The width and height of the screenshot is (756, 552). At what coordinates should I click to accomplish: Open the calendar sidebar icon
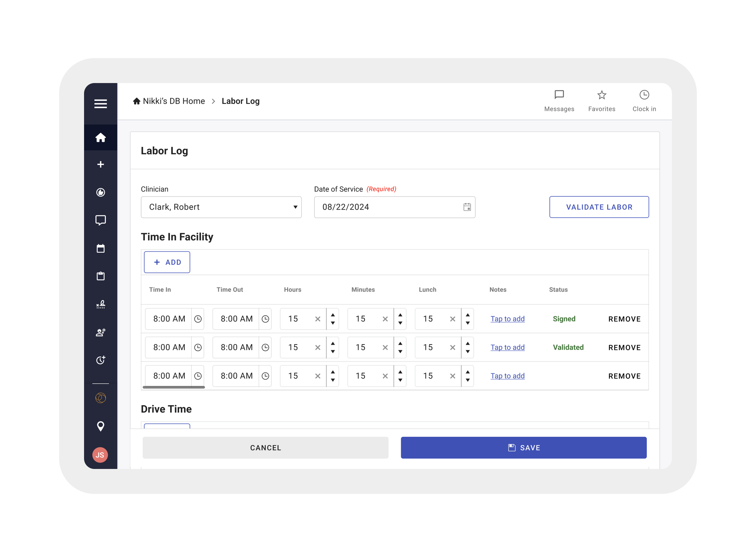(101, 248)
